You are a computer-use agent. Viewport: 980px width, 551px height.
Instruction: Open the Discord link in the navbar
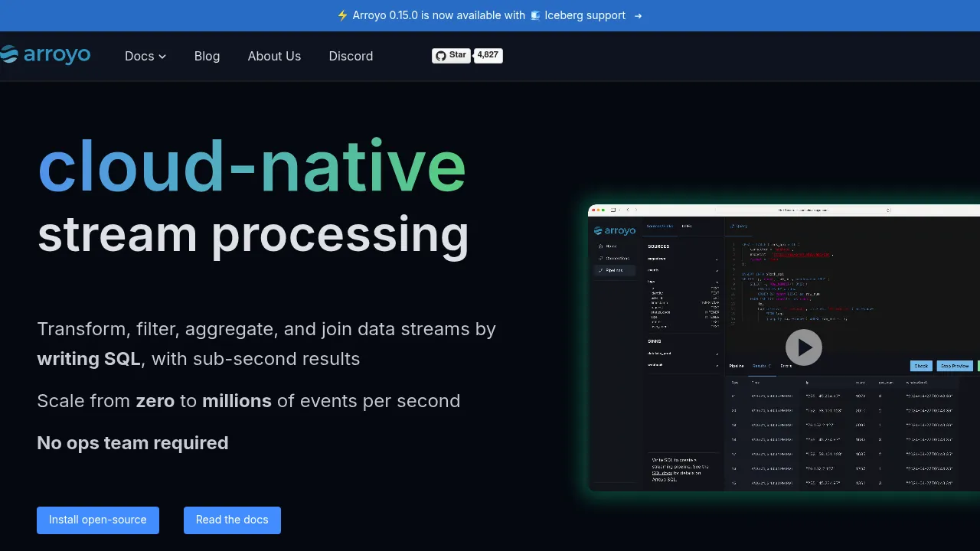(x=351, y=56)
